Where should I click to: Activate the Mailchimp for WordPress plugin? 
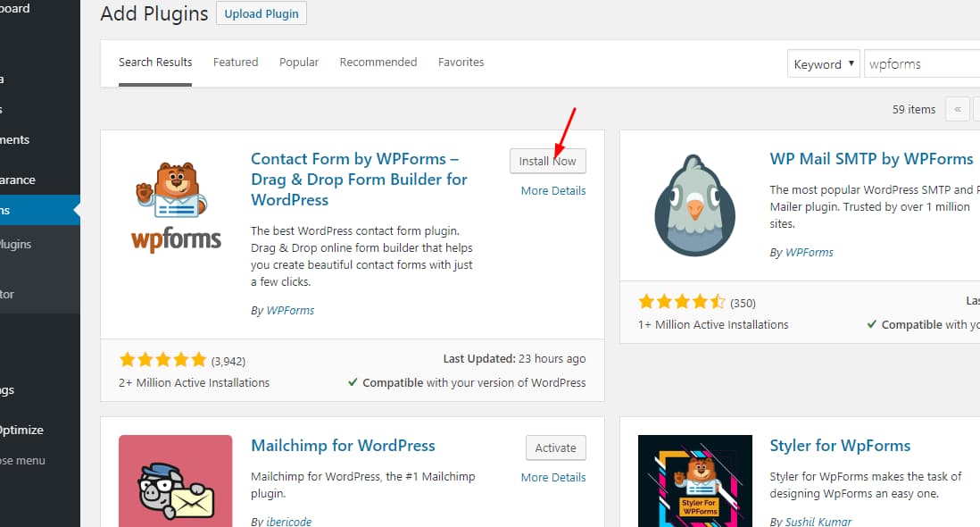click(556, 448)
